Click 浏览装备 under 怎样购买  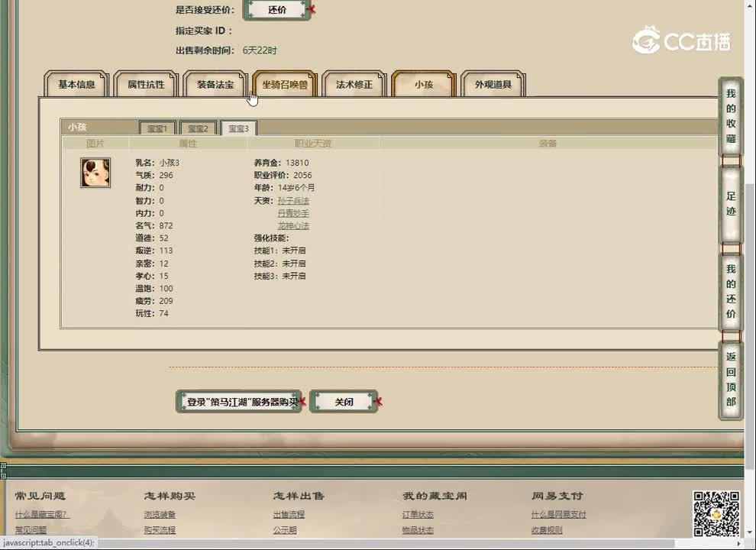pos(162,514)
